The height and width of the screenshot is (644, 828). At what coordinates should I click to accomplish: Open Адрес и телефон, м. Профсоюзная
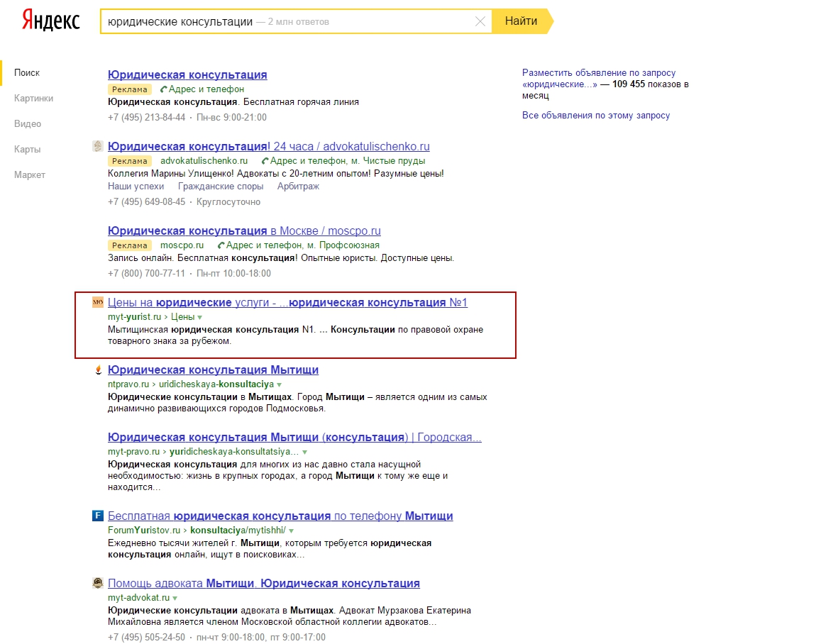[302, 245]
